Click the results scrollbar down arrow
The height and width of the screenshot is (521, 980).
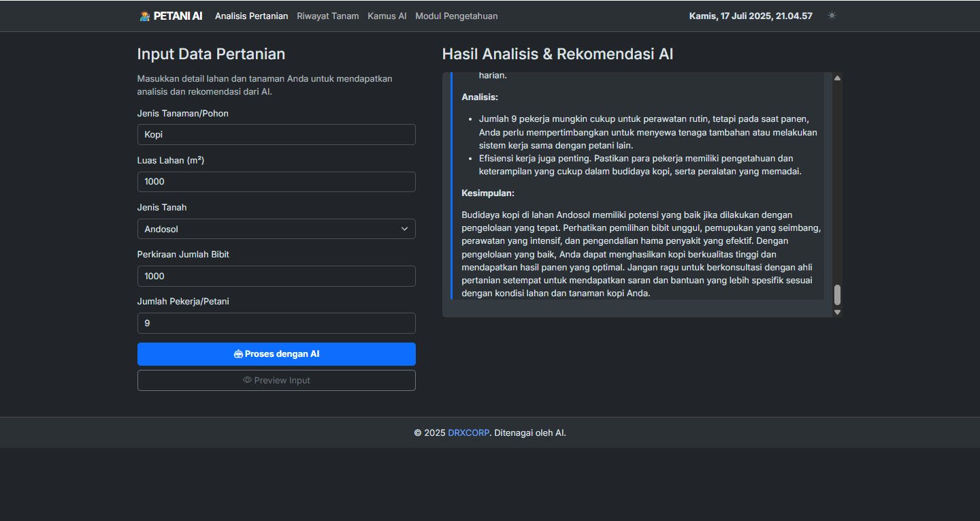point(838,312)
